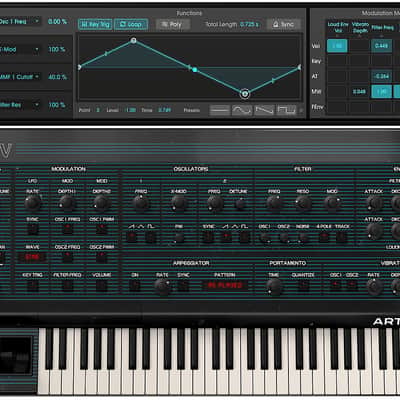
Task: Toggle Oscillator 2 sawtooth waveform switch
Action: [226, 237]
